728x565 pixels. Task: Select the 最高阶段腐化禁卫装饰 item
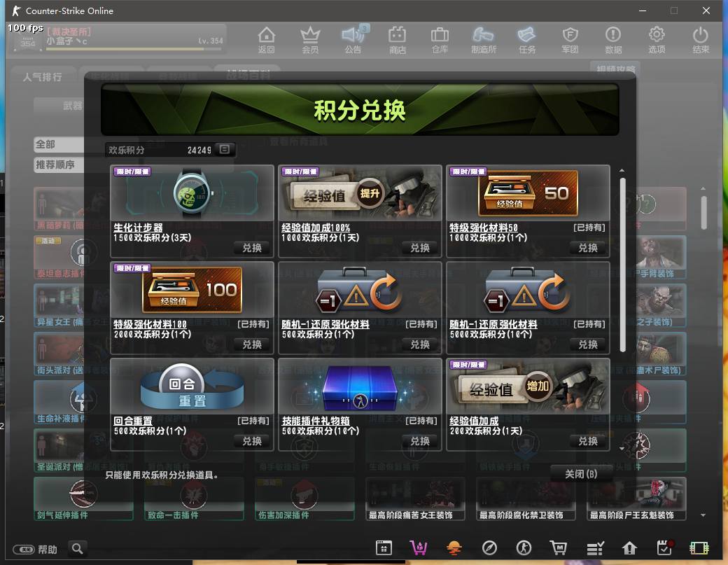click(526, 498)
